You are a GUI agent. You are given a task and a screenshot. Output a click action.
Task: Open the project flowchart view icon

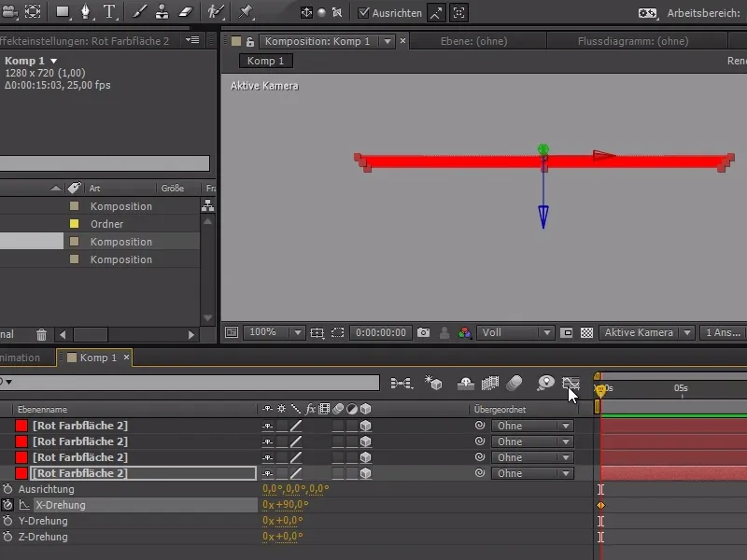click(x=207, y=205)
